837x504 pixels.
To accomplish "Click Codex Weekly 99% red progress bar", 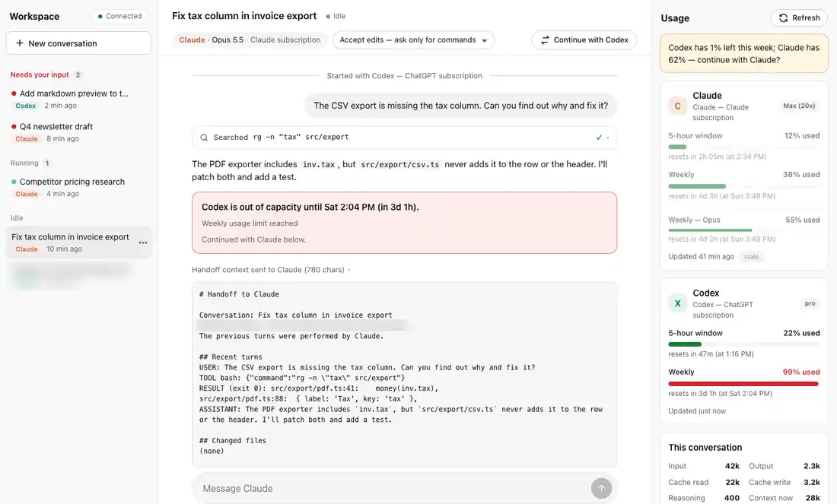I will 743,383.
